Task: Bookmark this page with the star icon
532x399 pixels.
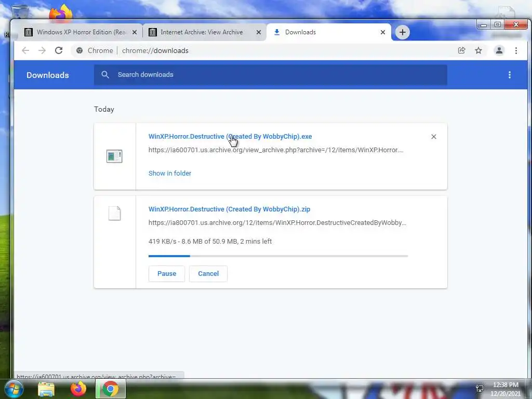Action: click(x=478, y=50)
